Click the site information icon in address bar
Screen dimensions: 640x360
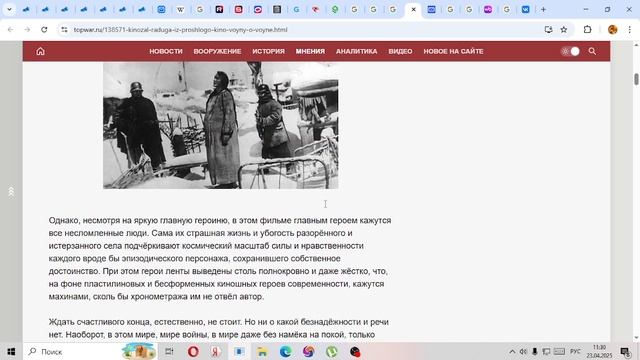[x=64, y=29]
